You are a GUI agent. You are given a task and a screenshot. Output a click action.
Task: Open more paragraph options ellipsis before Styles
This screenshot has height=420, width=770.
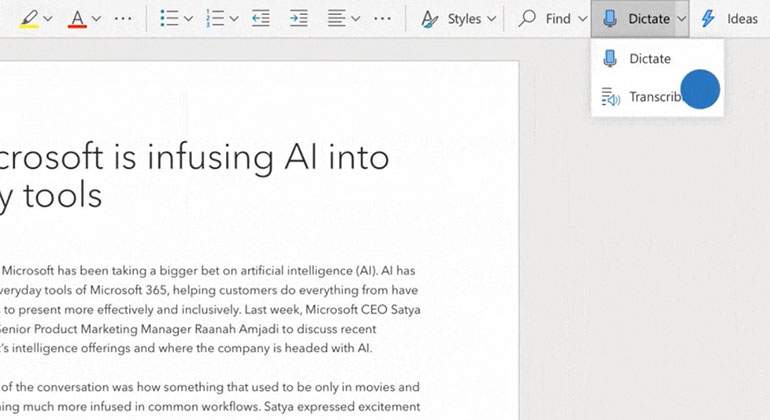(382, 19)
